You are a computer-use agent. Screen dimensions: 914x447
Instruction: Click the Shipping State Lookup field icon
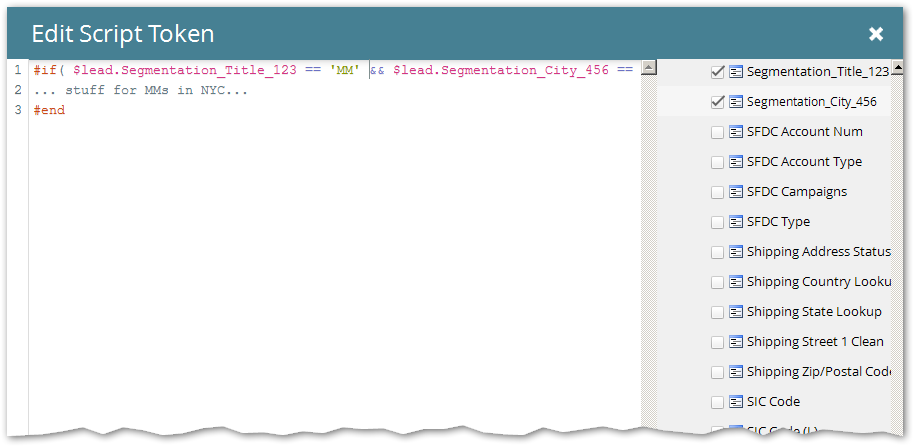coord(736,312)
